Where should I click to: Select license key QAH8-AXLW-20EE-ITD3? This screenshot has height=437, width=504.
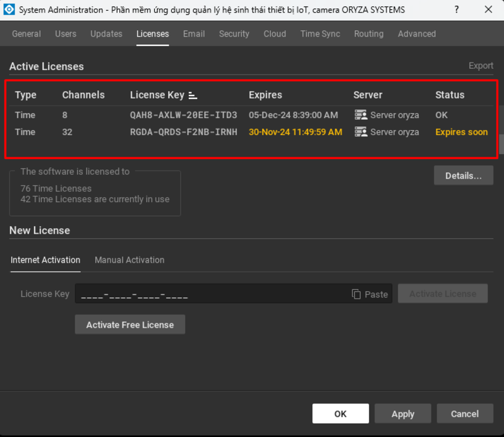click(x=184, y=115)
